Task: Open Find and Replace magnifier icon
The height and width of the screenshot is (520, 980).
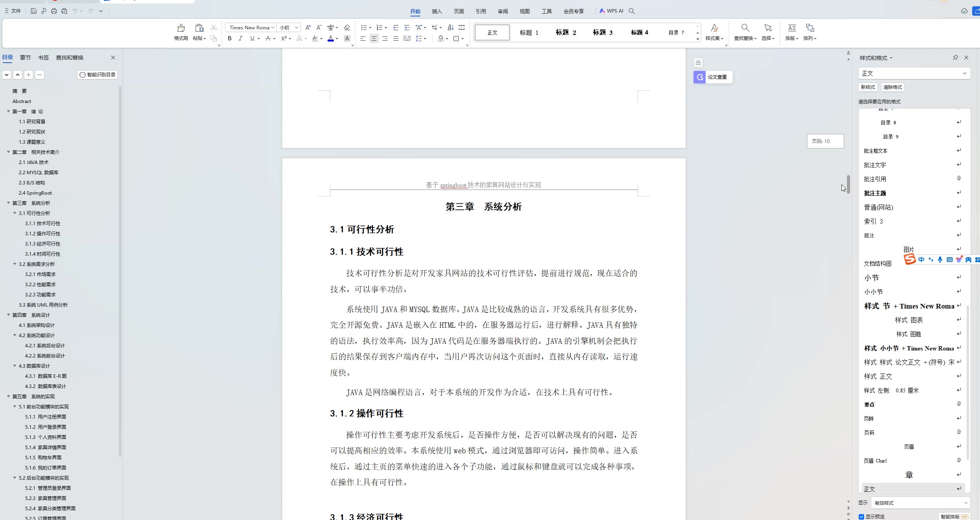Action: (745, 28)
